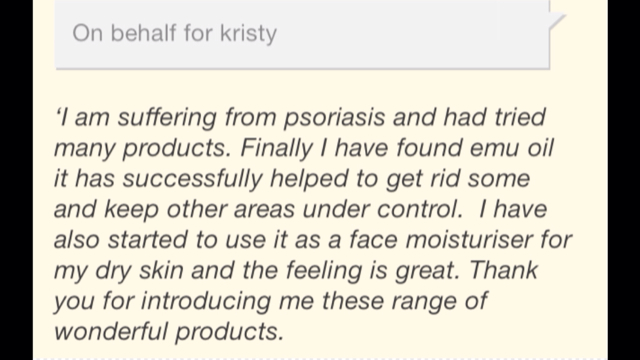Image resolution: width=640 pixels, height=360 pixels.
Task: Click the words 'wonderful products.'
Action: [x=169, y=331]
